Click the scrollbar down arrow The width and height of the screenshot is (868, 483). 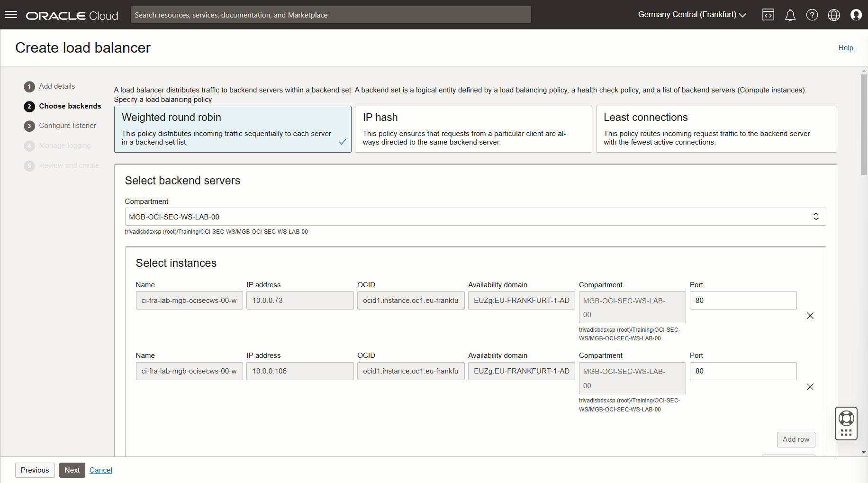(x=864, y=452)
